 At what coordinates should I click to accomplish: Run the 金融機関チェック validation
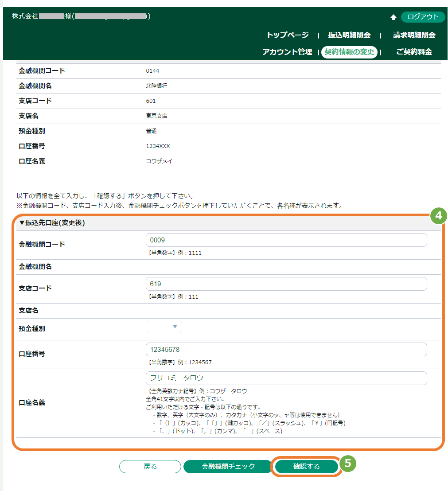[x=227, y=466]
